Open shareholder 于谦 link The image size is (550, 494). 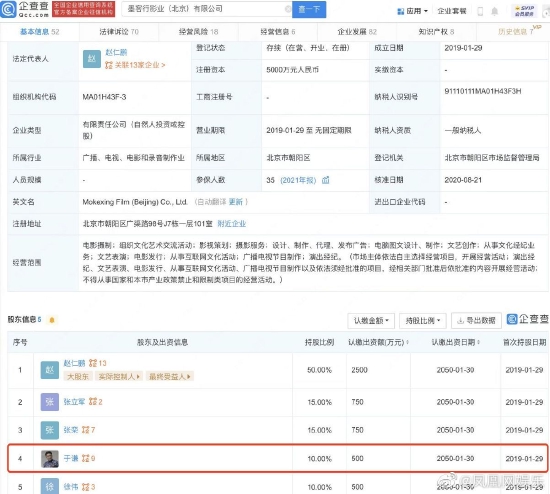(x=71, y=458)
